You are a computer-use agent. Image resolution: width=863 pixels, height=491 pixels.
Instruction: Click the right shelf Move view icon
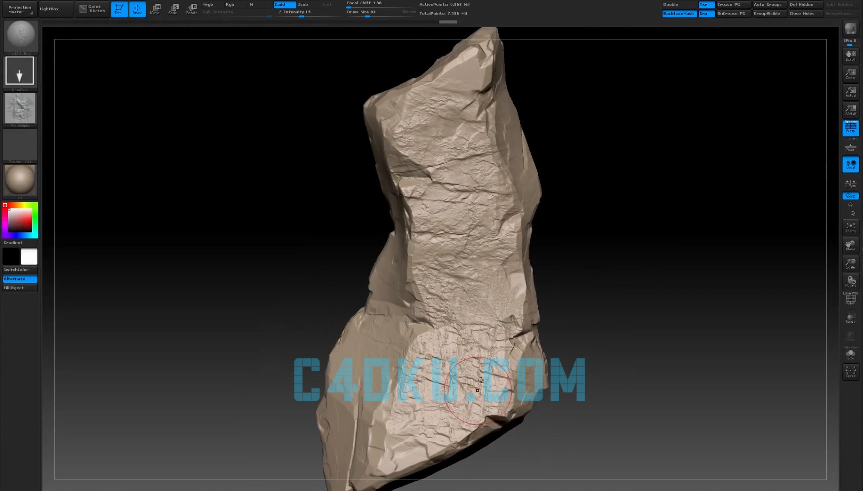point(850,245)
